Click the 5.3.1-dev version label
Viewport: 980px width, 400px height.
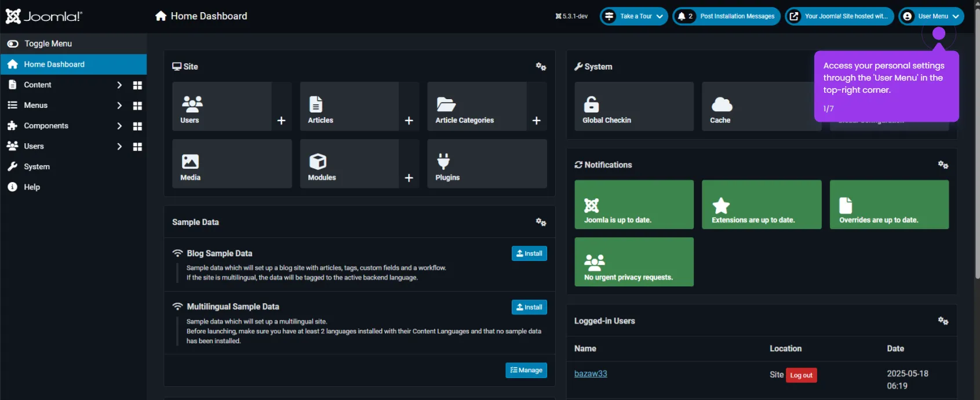(x=571, y=16)
